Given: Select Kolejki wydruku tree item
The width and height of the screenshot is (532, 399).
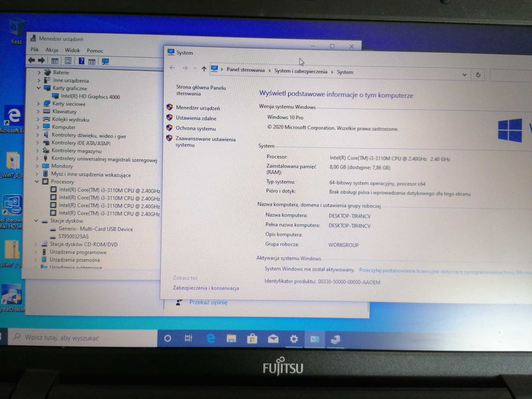Looking at the screenshot, I should pyautogui.click(x=70, y=119).
